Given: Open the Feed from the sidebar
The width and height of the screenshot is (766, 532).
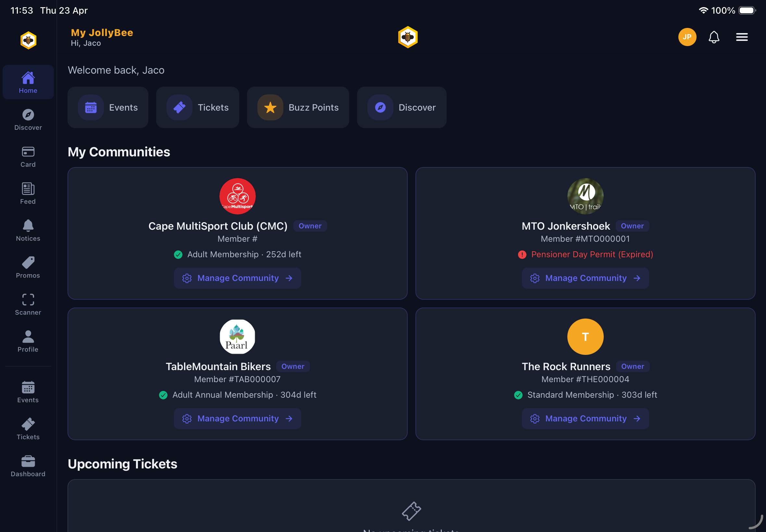Looking at the screenshot, I should (28, 193).
